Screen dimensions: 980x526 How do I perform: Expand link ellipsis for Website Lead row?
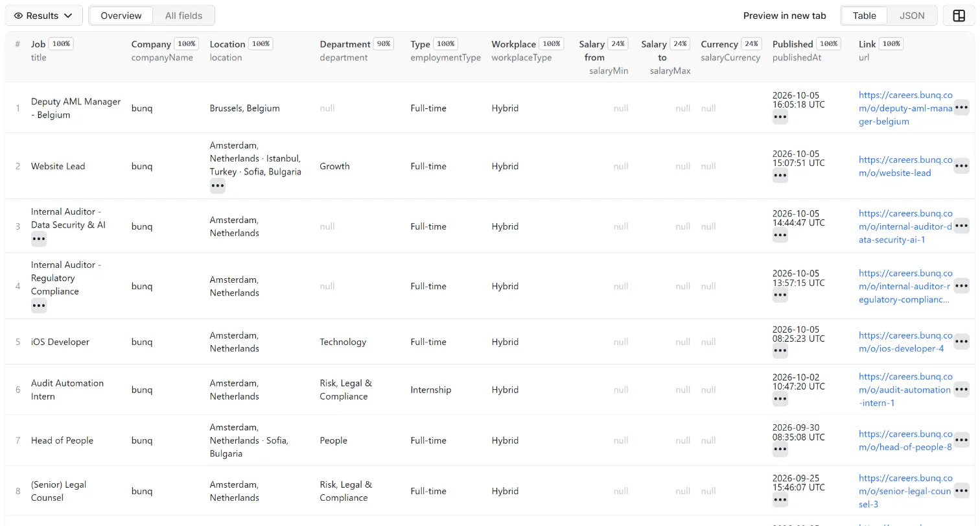pyautogui.click(x=962, y=165)
